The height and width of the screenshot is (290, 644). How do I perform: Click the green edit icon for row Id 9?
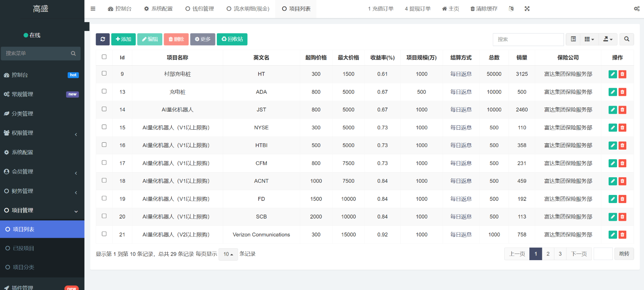pyautogui.click(x=613, y=74)
